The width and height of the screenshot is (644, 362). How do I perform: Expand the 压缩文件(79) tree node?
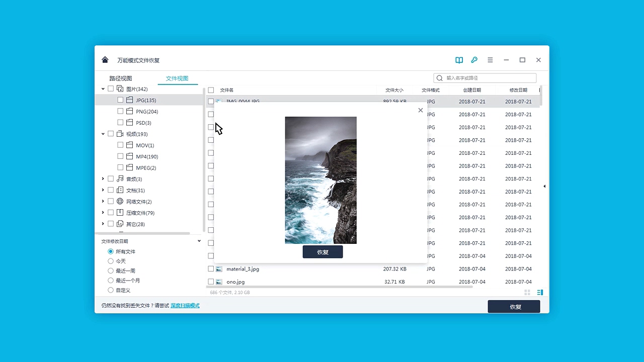[103, 213]
